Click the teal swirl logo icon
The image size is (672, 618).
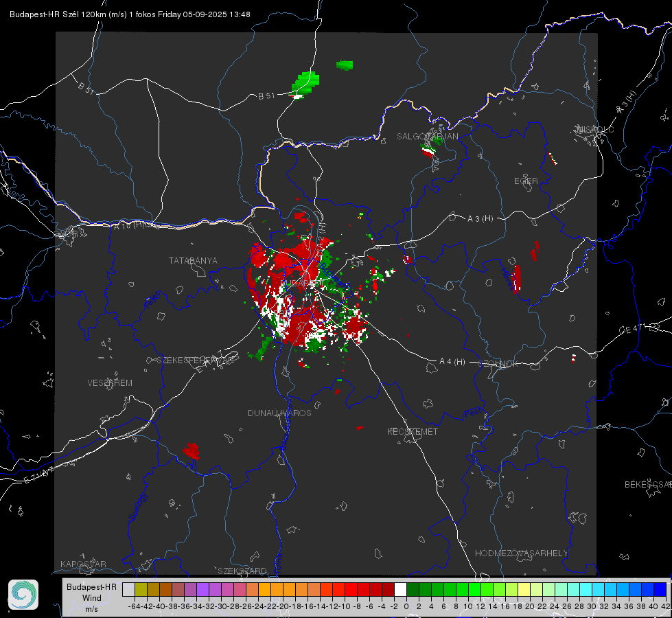click(x=23, y=595)
